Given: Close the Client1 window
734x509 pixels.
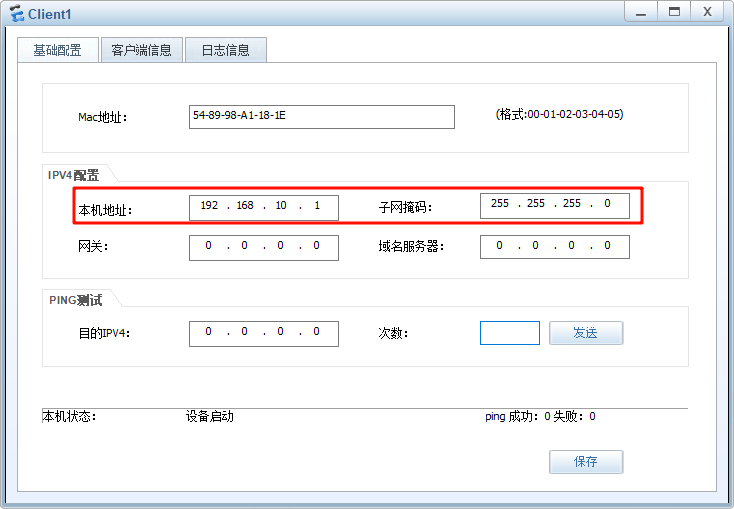Looking at the screenshot, I should coord(707,12).
